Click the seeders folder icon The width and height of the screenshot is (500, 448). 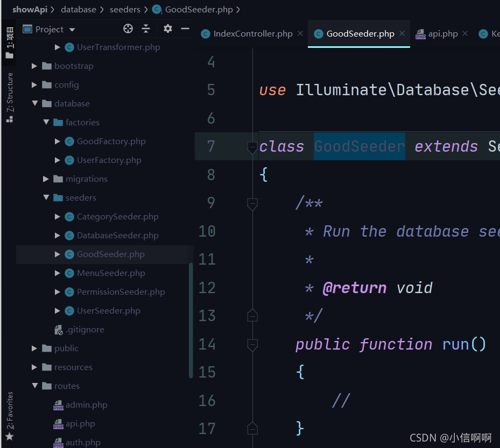click(58, 197)
